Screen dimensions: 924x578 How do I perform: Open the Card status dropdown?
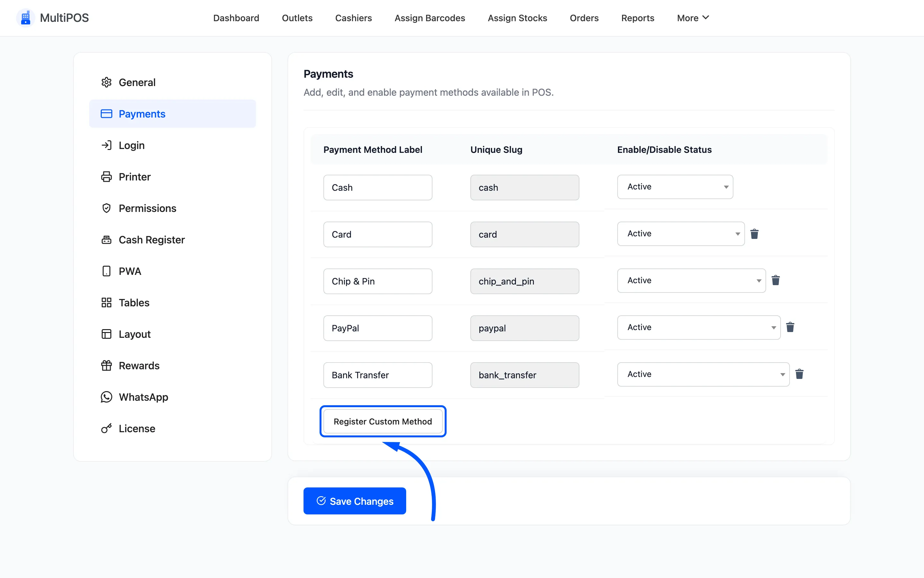coord(681,233)
